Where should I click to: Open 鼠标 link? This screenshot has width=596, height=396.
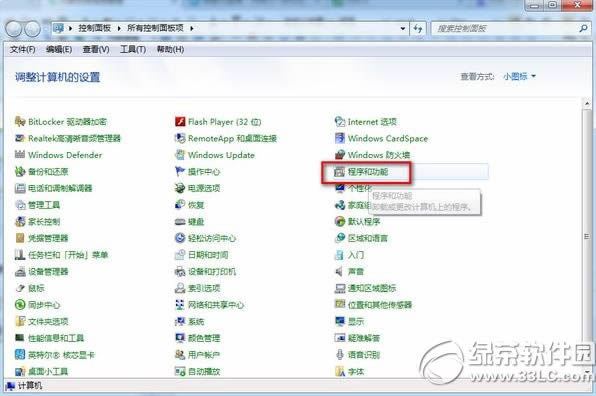pyautogui.click(x=36, y=288)
